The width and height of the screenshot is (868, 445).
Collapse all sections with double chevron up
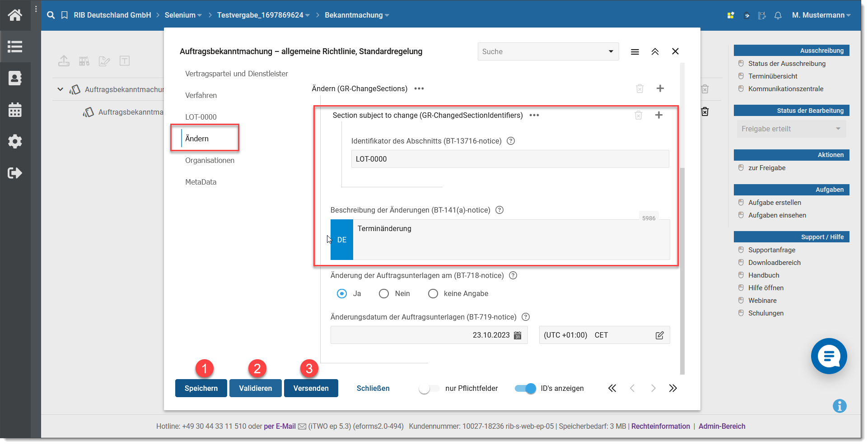pos(655,52)
